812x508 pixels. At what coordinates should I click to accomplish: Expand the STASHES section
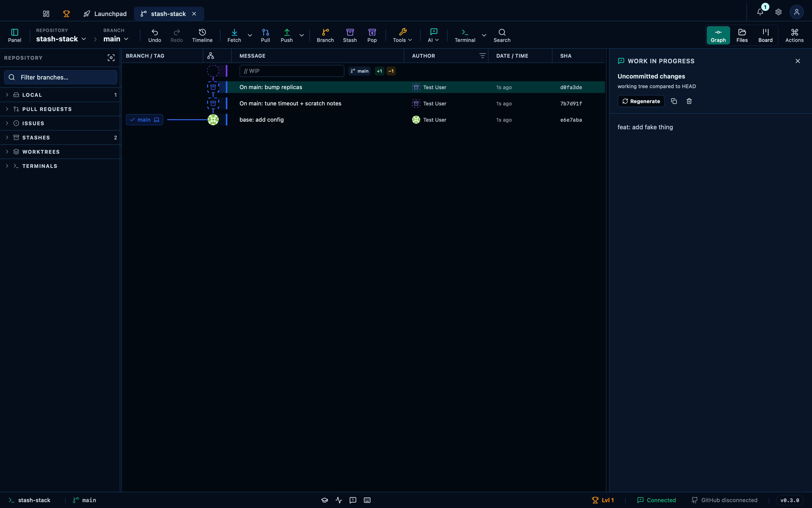coord(60,137)
